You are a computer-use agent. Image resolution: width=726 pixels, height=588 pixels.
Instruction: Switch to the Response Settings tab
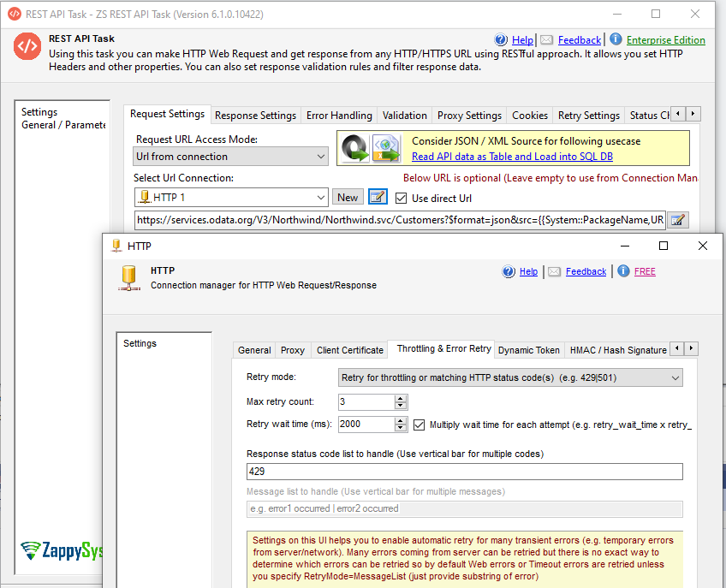255,115
